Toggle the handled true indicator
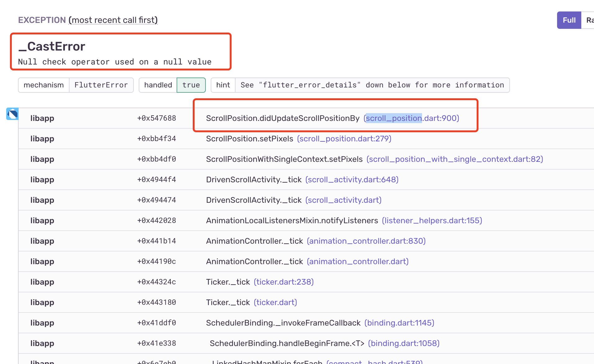 191,85
